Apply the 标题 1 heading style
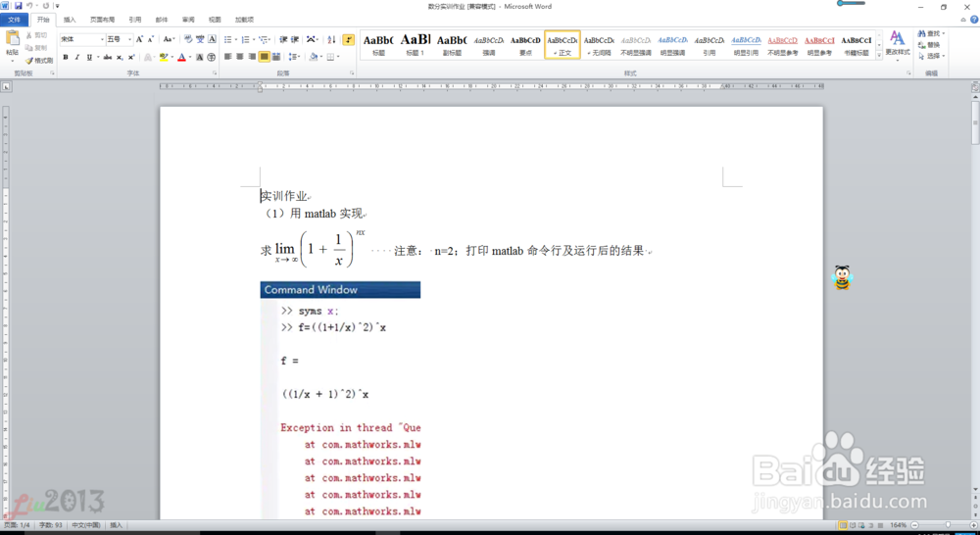Image resolution: width=980 pixels, height=535 pixels. (415, 44)
